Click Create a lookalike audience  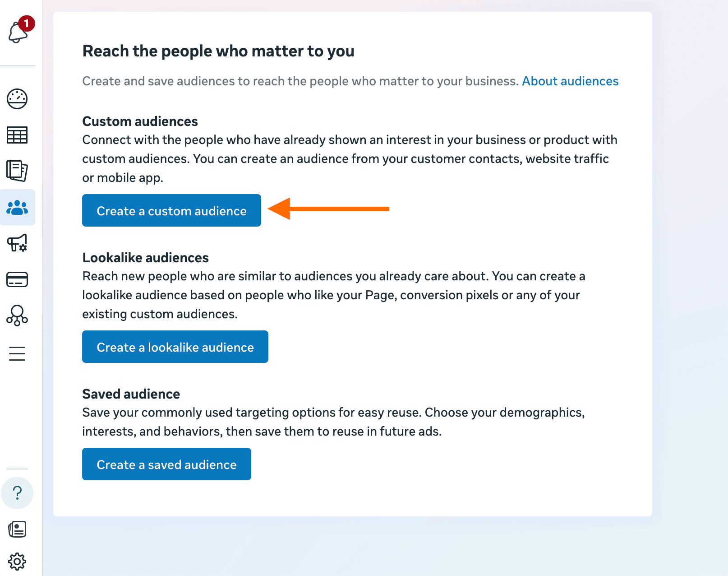[175, 347]
